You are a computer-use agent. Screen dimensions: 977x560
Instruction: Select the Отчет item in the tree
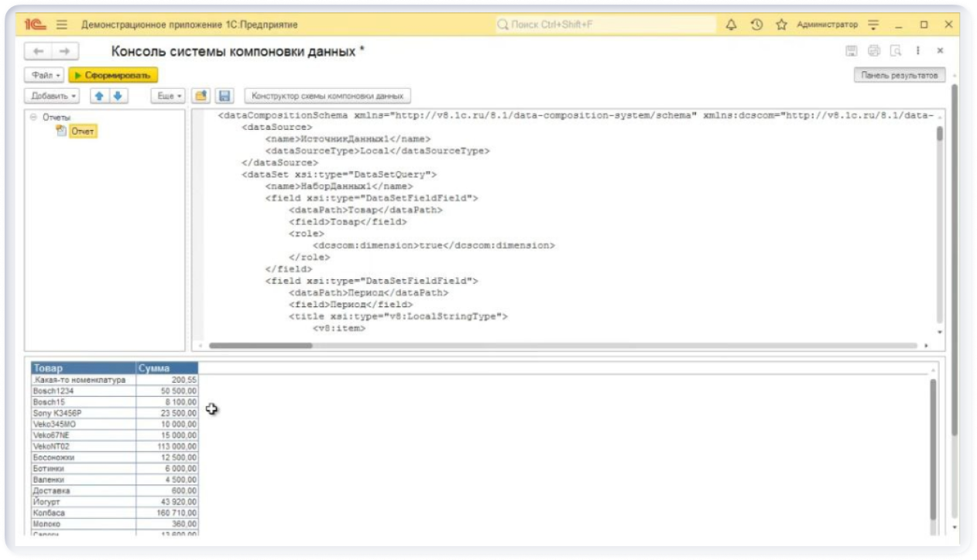82,131
